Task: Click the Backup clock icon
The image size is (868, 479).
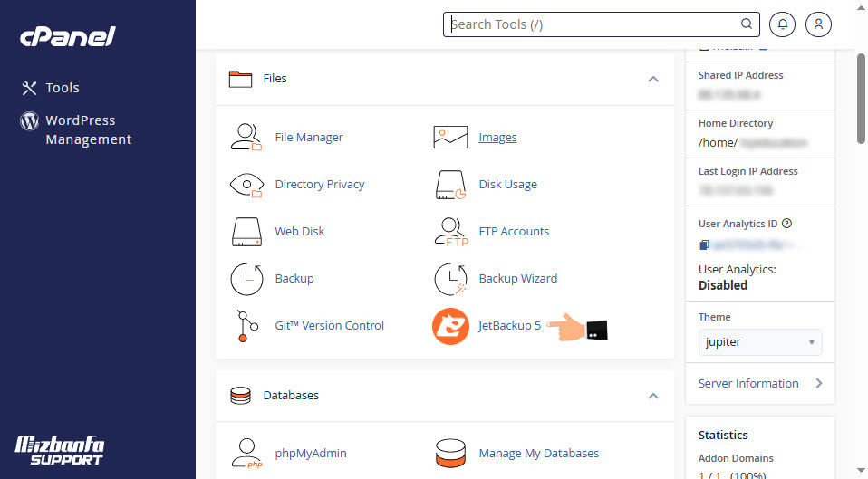Action: pos(246,279)
